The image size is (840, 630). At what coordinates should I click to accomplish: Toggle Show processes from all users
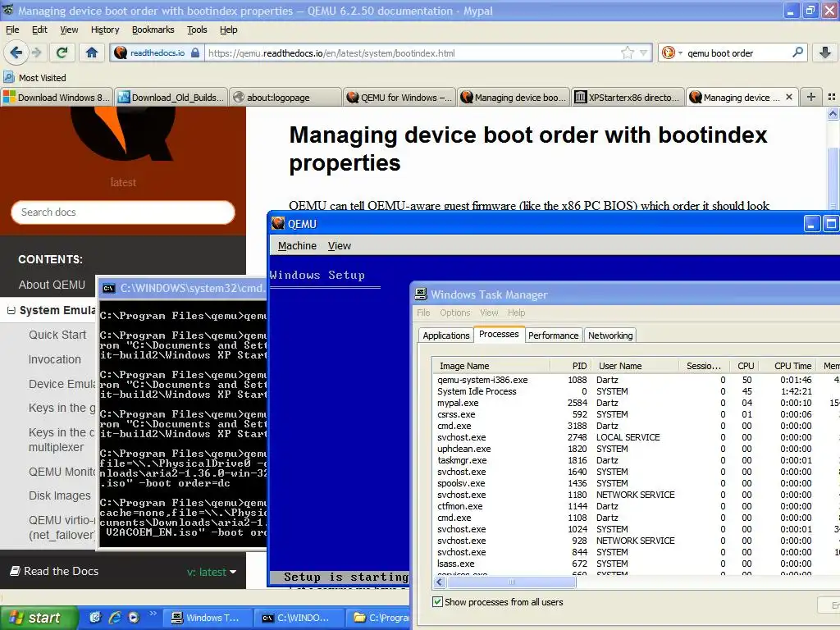[x=438, y=601]
